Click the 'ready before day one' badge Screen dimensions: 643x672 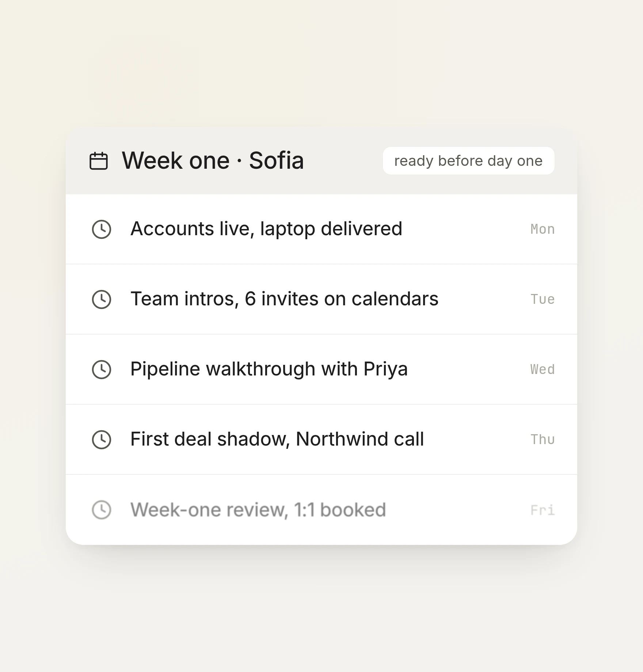click(x=468, y=161)
